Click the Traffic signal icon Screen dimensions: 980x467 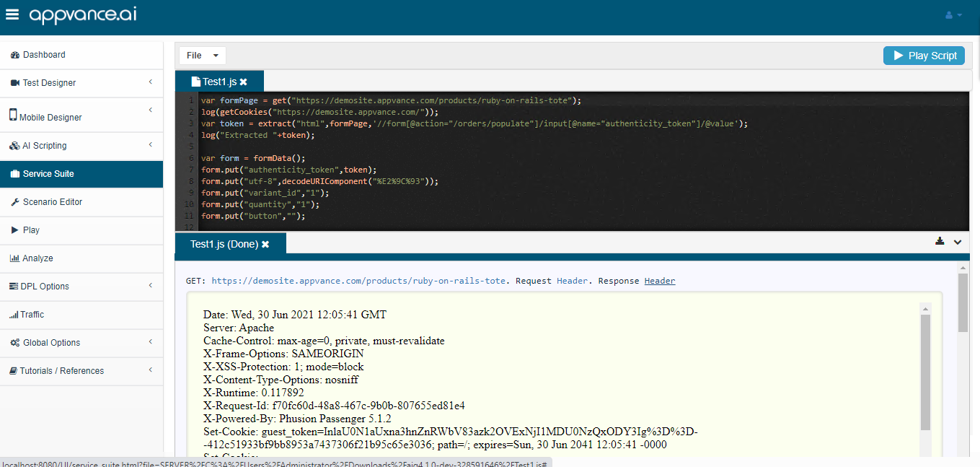click(14, 315)
